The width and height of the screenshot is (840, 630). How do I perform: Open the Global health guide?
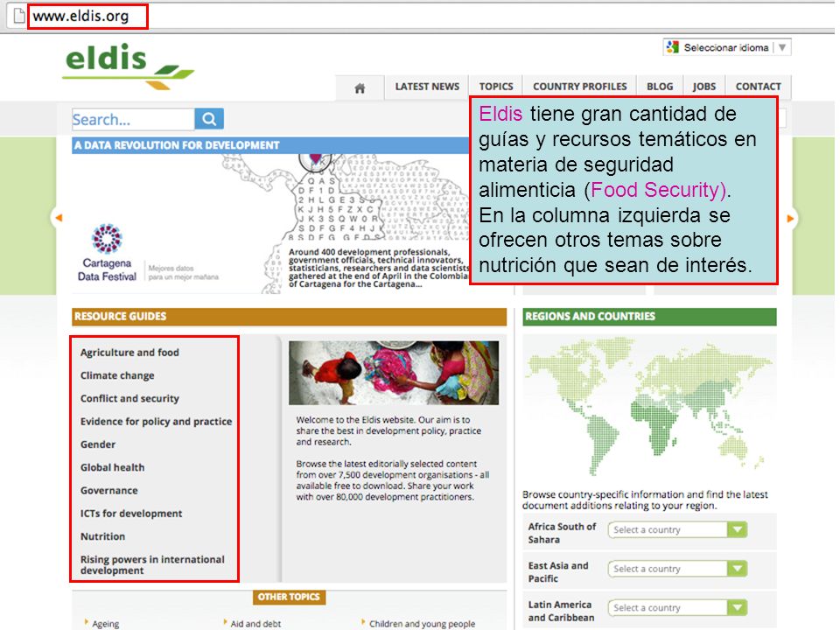click(113, 467)
